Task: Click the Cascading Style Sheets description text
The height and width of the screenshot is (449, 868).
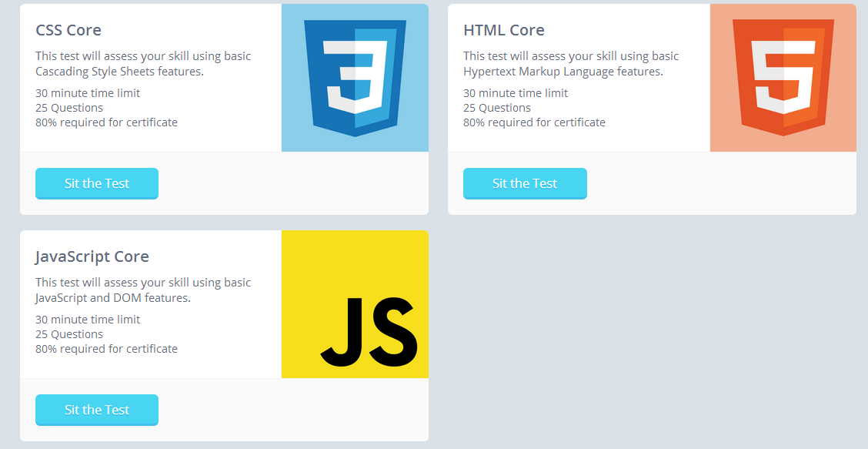Action: [x=143, y=64]
